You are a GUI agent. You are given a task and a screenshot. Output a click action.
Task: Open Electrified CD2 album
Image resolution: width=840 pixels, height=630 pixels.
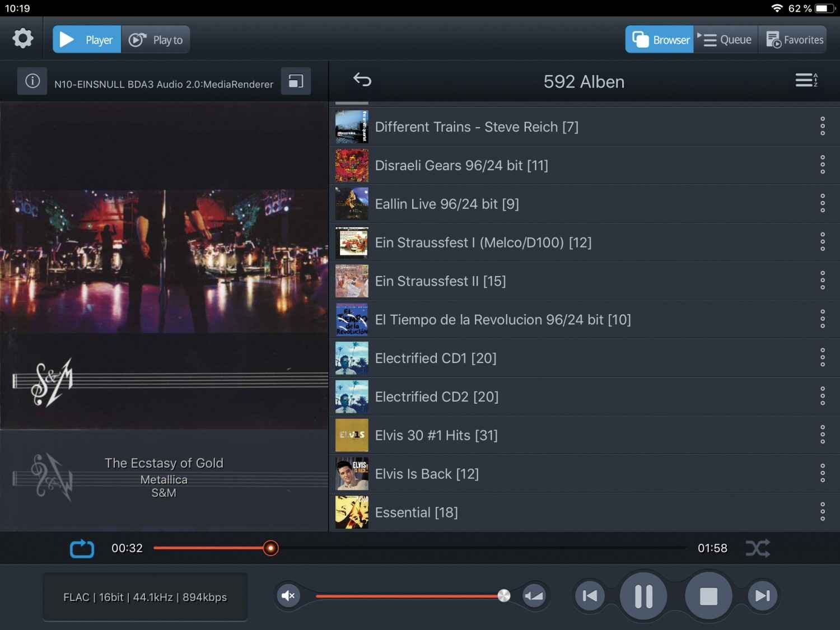[x=585, y=396]
